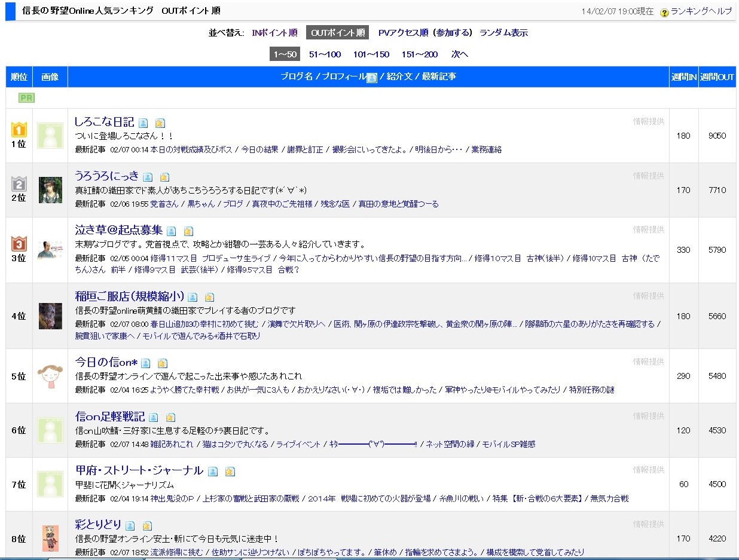This screenshot has height=560, width=739.
Task: Open article 流派修得に挑む
Action: 176,553
